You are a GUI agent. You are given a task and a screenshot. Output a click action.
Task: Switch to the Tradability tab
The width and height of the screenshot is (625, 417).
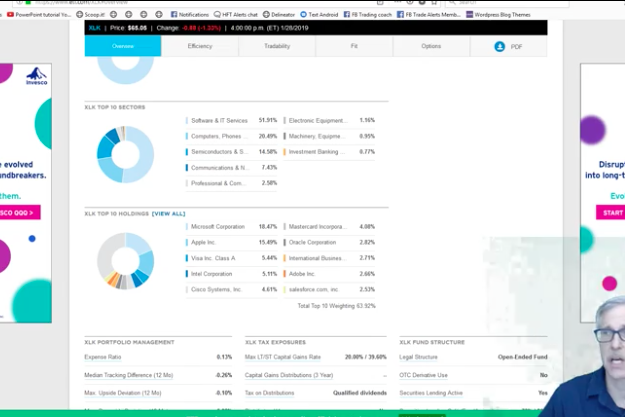point(277,47)
